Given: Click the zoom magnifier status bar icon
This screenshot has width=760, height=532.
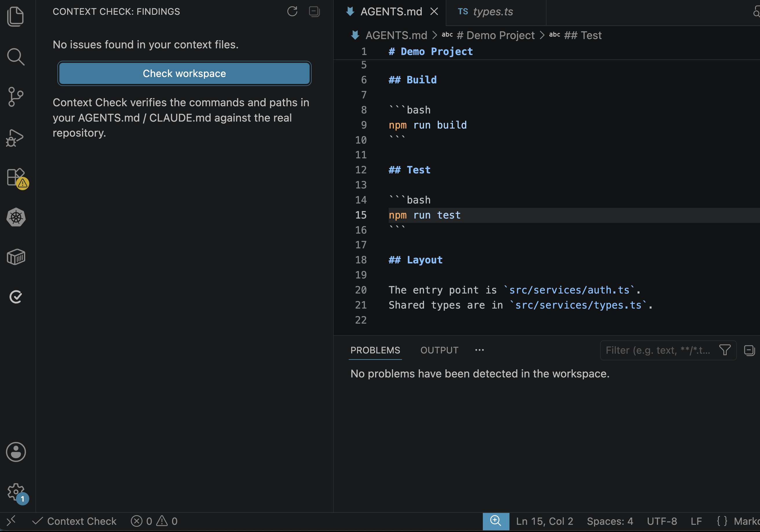Looking at the screenshot, I should (496, 521).
